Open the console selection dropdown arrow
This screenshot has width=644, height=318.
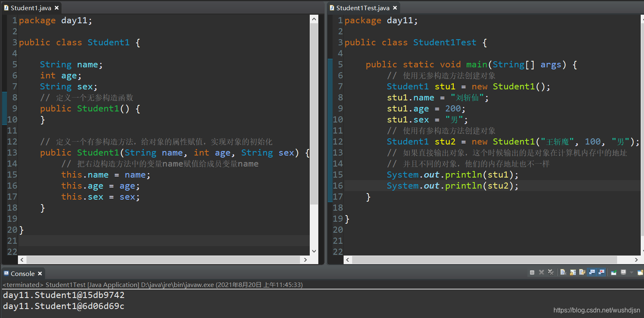tap(631, 272)
